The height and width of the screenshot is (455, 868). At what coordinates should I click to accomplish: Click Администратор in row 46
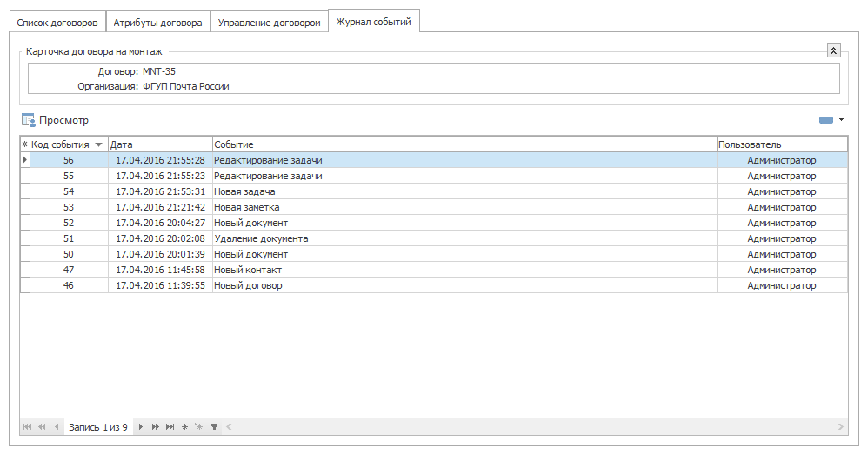pyautogui.click(x=782, y=285)
